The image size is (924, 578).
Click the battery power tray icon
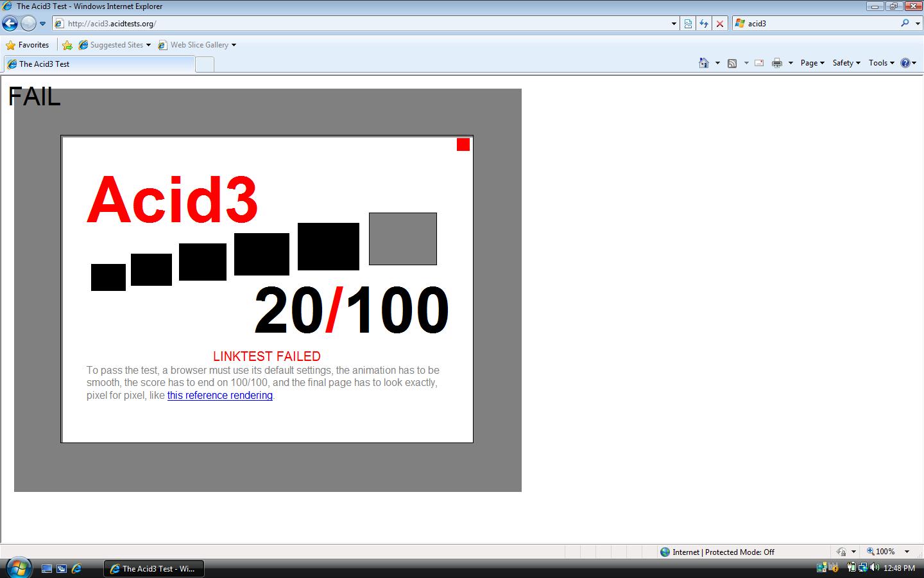[x=851, y=568]
